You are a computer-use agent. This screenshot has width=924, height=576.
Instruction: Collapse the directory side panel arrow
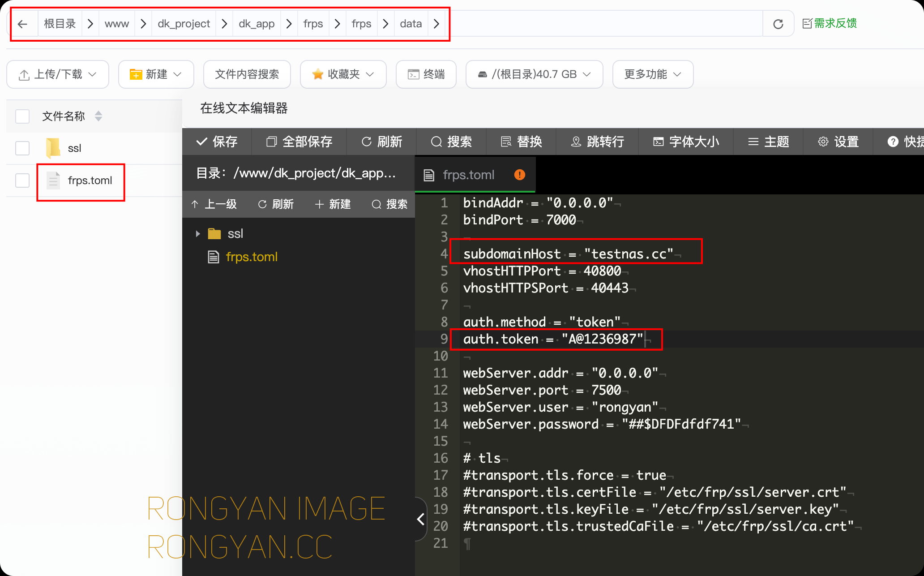point(421,519)
